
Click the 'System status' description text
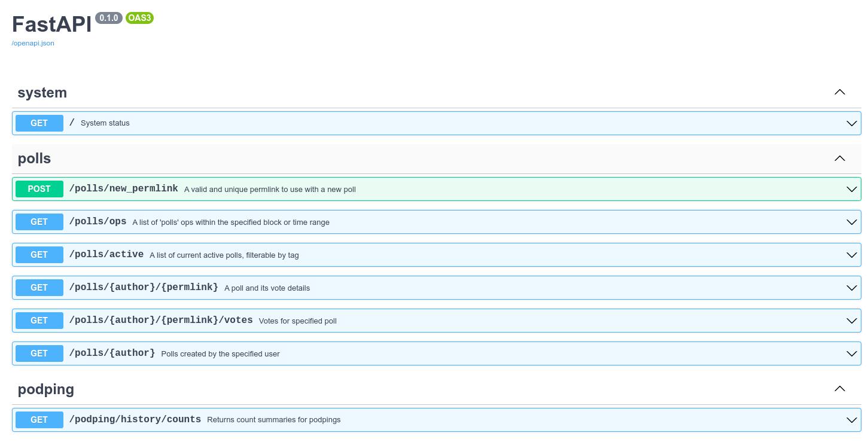[105, 123]
